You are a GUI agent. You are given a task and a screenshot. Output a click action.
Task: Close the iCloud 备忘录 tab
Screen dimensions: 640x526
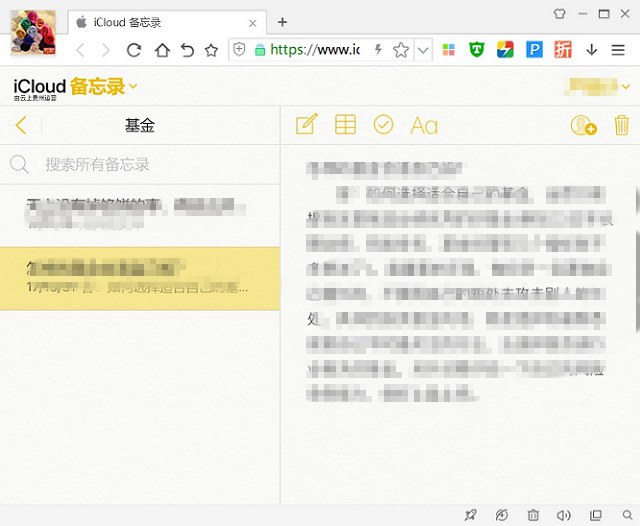point(253,23)
